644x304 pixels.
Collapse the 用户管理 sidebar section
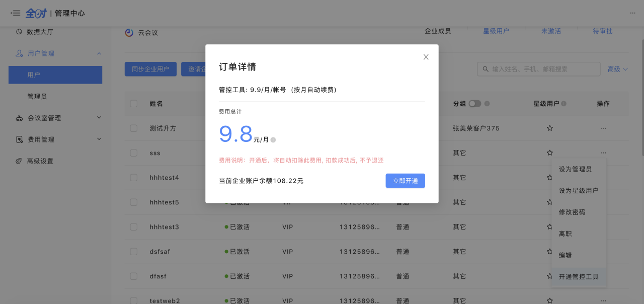click(x=99, y=53)
